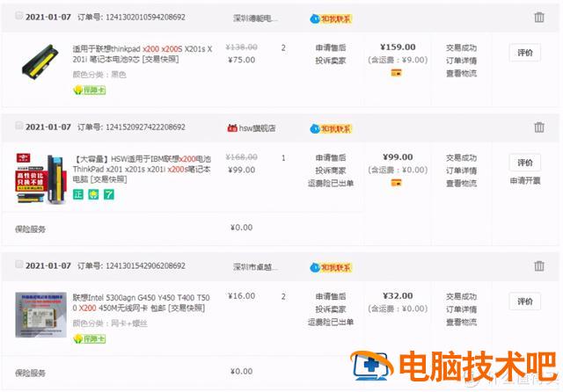Click 交易成功 status of the ¥159.00 order

click(461, 47)
